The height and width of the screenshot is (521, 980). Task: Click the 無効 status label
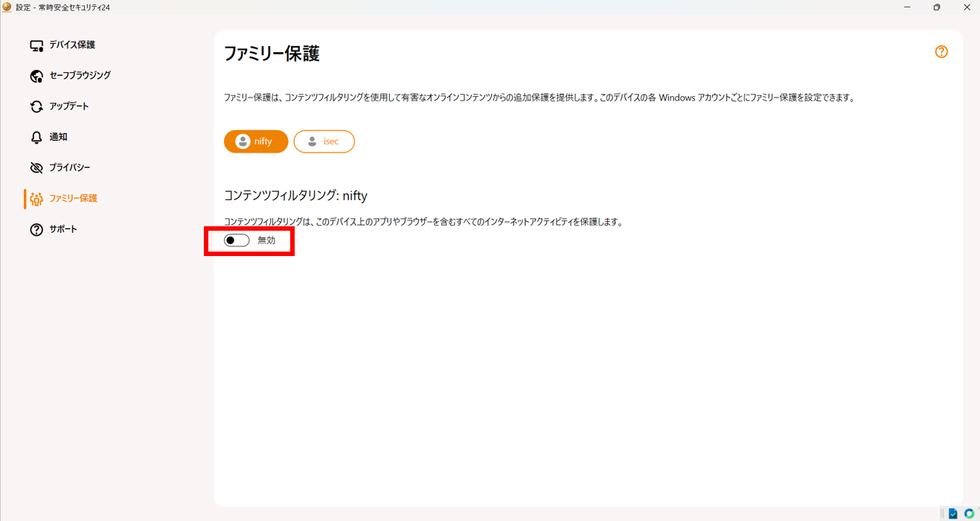[x=266, y=240]
